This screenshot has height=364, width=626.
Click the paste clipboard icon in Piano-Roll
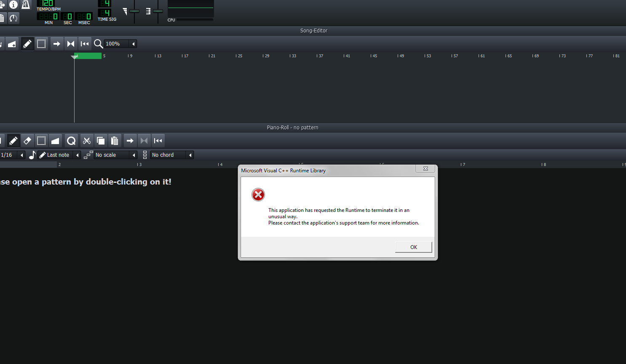(x=115, y=141)
